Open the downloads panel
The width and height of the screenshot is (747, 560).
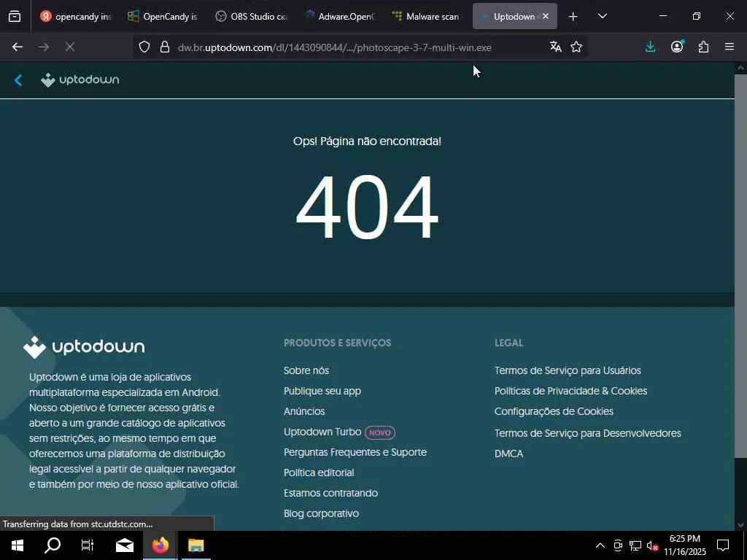(x=650, y=47)
